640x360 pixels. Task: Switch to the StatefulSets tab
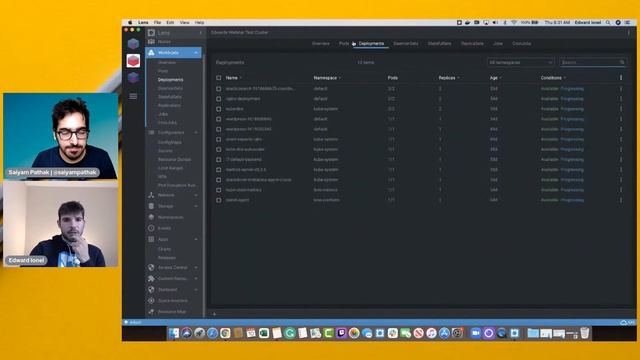click(440, 43)
